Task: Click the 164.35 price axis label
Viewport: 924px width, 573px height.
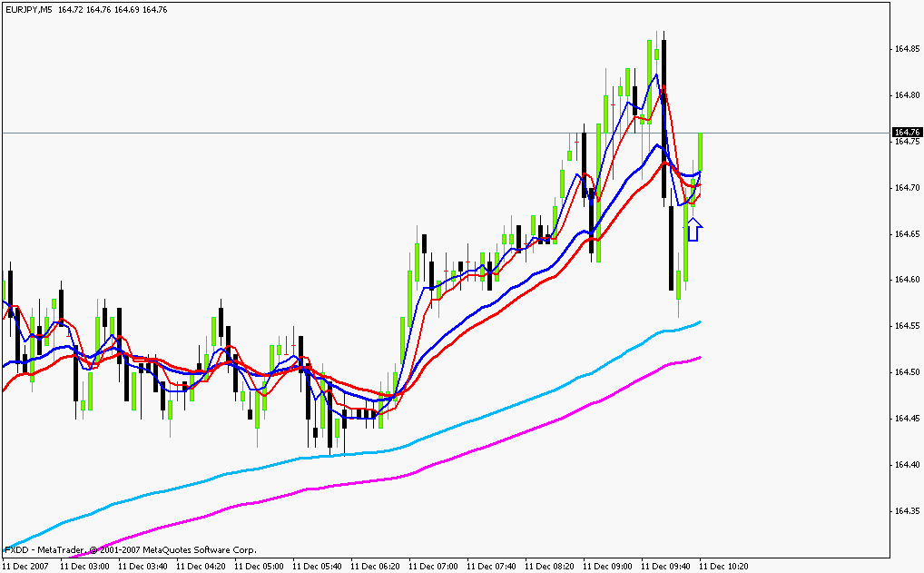Action: coord(907,511)
